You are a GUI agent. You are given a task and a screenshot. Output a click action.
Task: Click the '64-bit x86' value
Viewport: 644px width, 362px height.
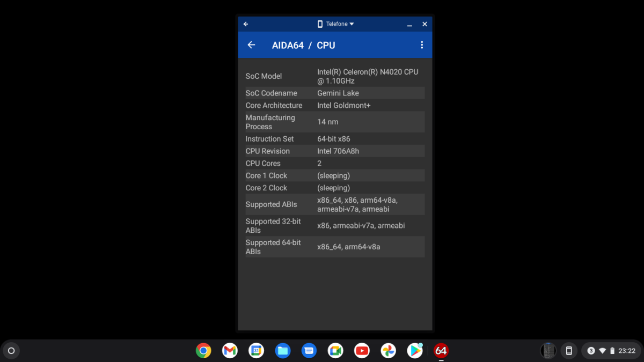pyautogui.click(x=334, y=138)
